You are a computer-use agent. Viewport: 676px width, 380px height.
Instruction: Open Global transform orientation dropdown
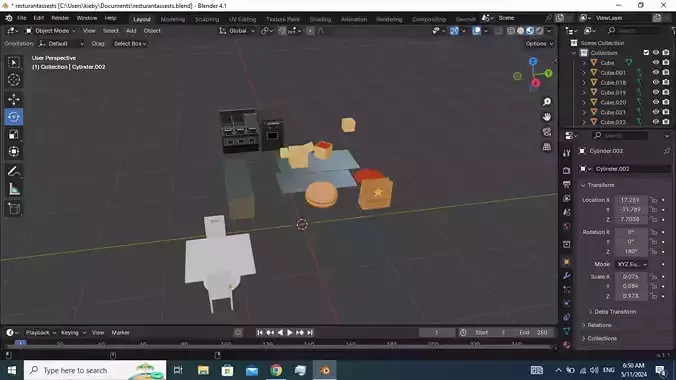click(237, 31)
